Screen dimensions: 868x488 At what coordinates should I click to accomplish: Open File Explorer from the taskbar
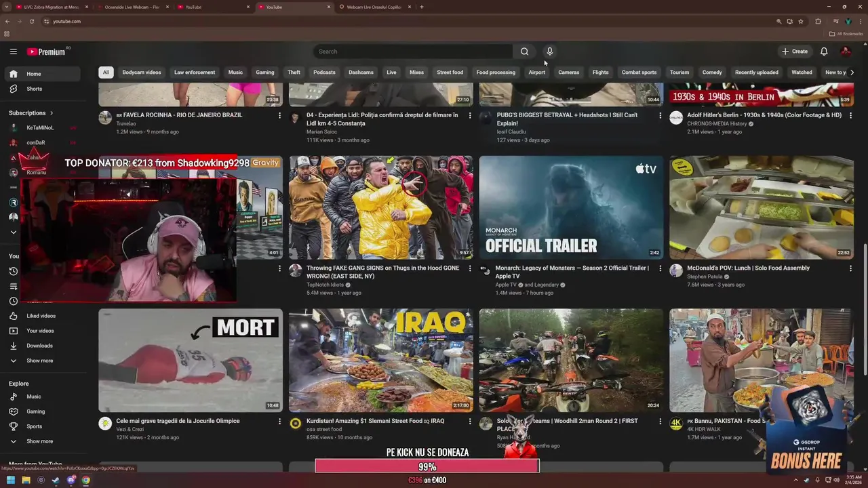(26, 480)
